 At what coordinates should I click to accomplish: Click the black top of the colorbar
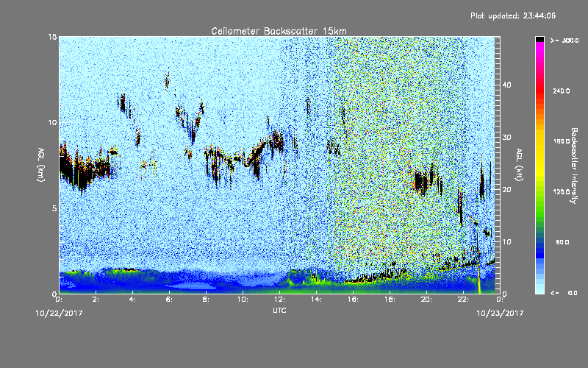[x=539, y=39]
